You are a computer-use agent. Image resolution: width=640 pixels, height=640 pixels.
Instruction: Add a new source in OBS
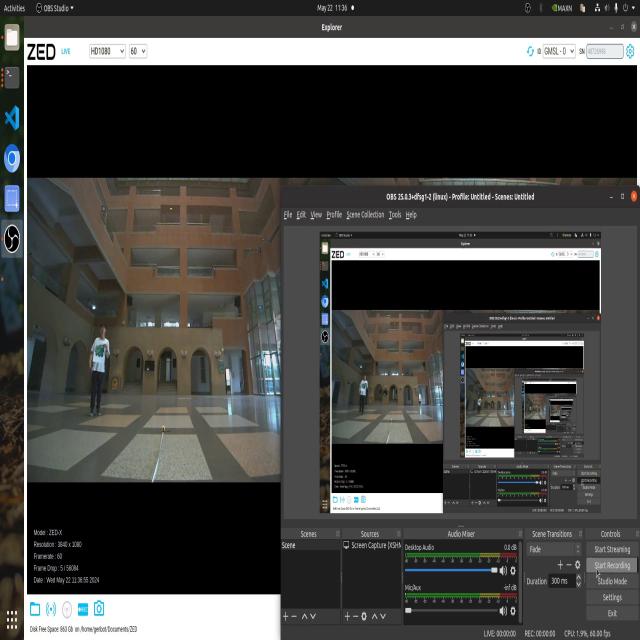point(347,616)
